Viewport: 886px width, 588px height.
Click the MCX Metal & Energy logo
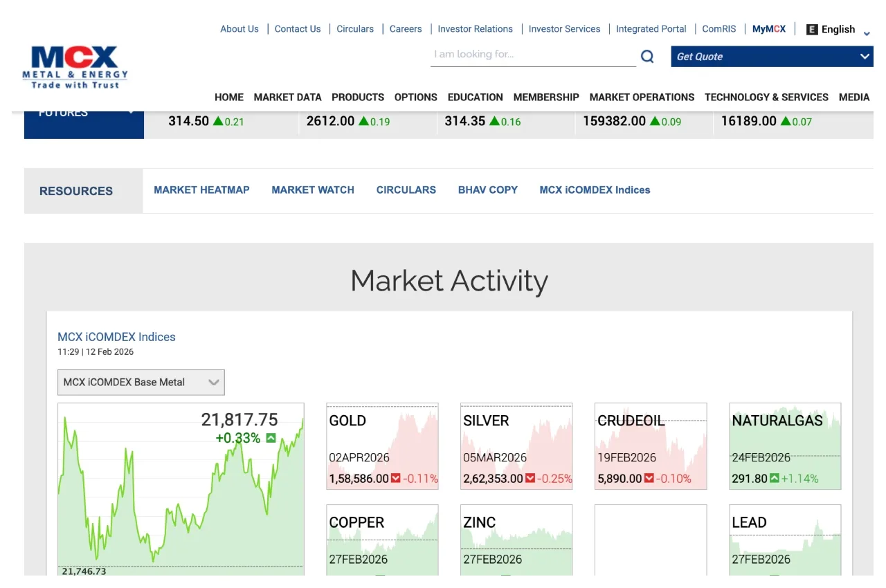pyautogui.click(x=75, y=67)
